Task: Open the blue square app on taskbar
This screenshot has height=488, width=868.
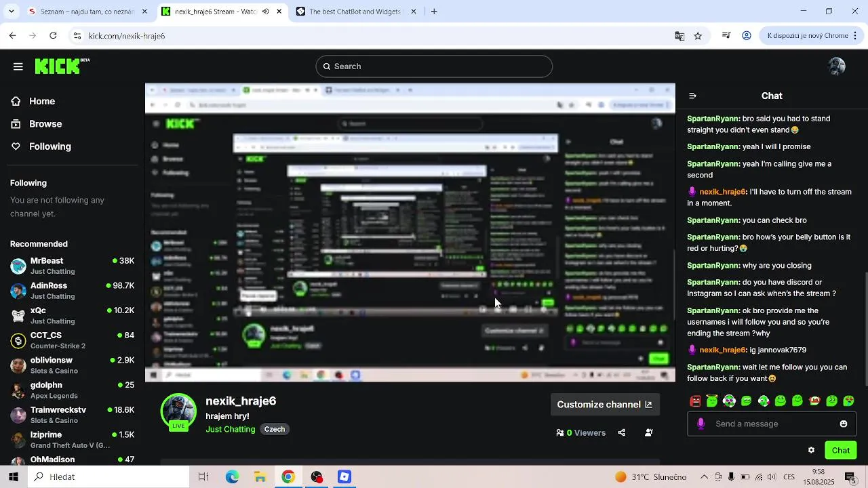Action: [x=344, y=477]
